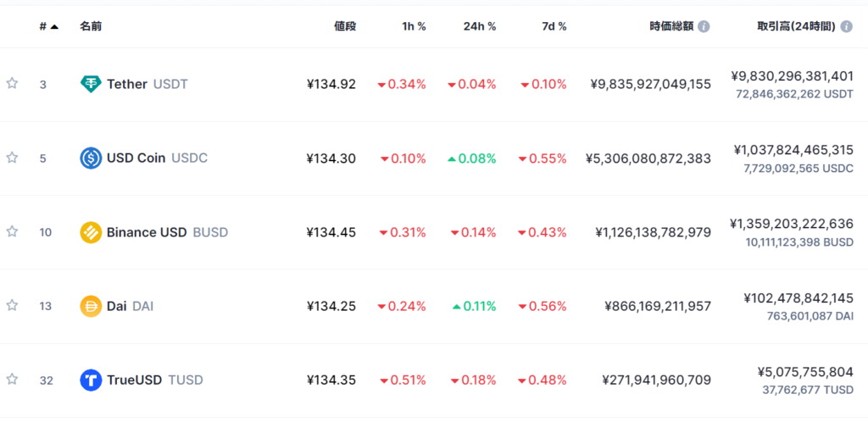The width and height of the screenshot is (868, 422).
Task: Sort table by 値段 column header
Action: pyautogui.click(x=345, y=26)
